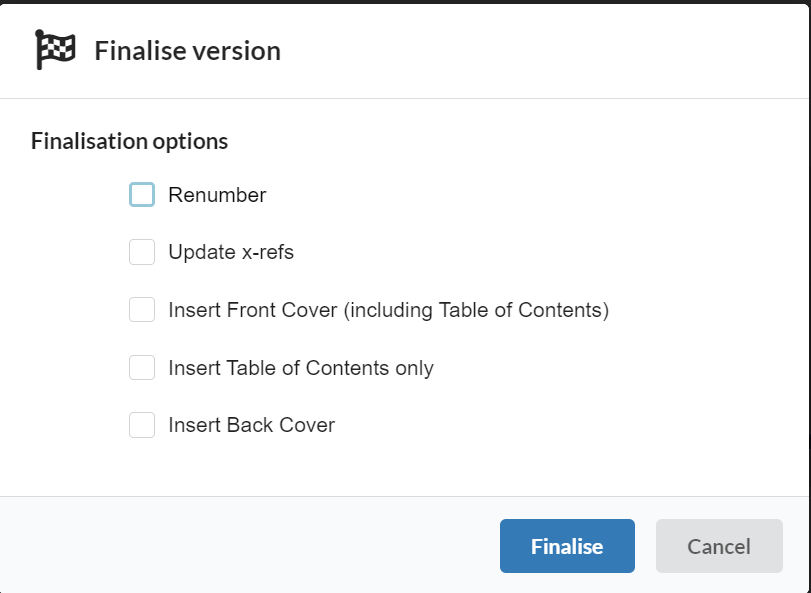Screen dimensions: 811x593
Task: Click the word 'version' in the title
Action: (x=236, y=52)
